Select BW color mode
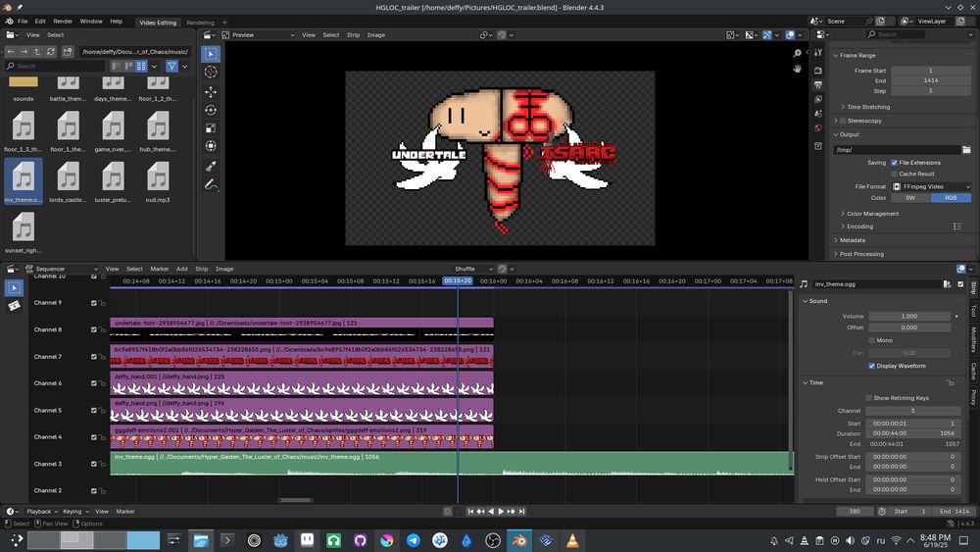980x552 pixels. [x=910, y=197]
